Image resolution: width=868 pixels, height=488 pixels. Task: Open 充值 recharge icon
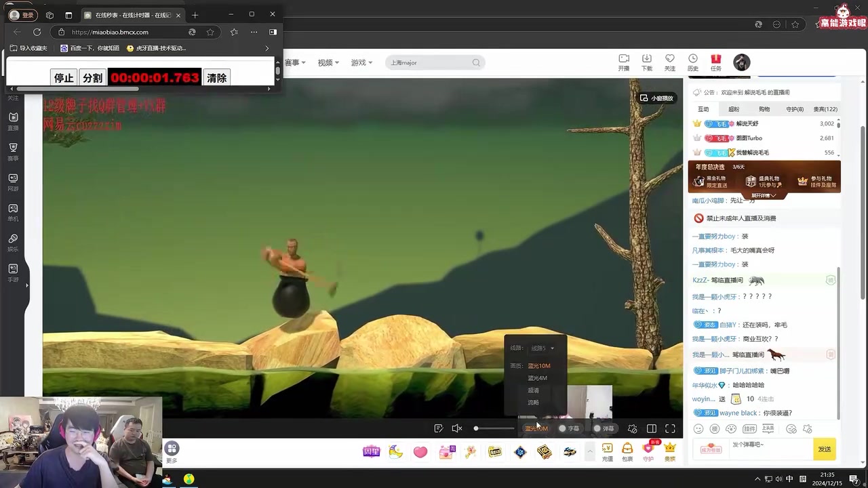click(607, 453)
